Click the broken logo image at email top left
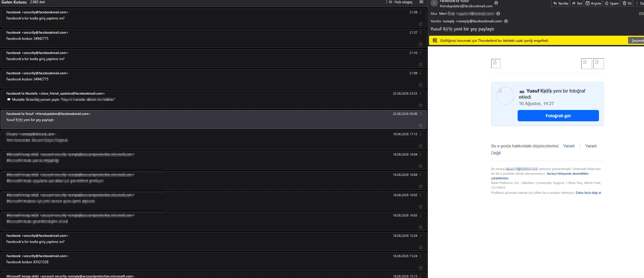 pos(496,64)
